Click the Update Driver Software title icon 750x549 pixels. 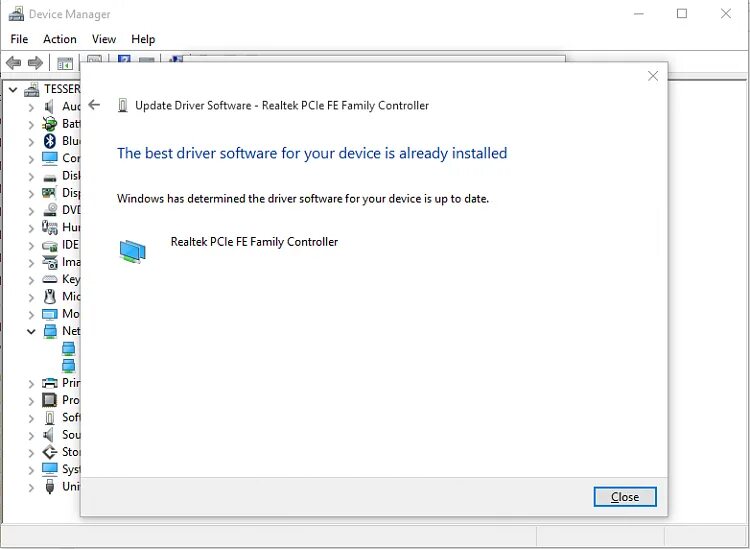[x=123, y=105]
